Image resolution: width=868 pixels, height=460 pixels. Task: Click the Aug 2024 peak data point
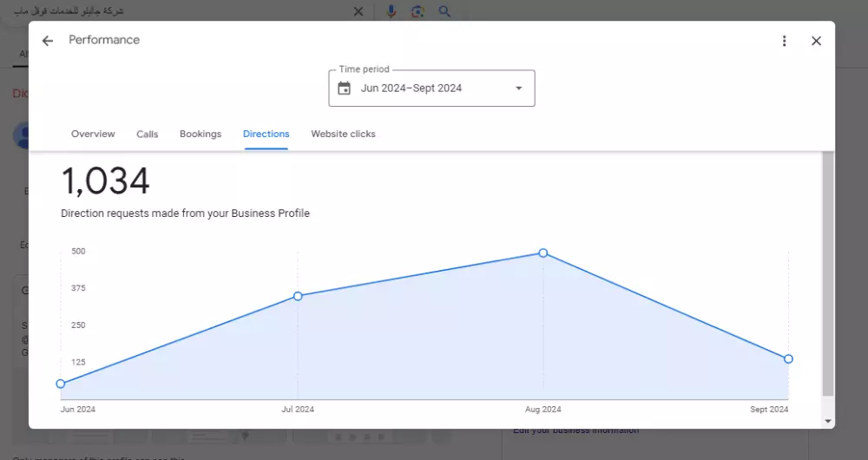point(543,253)
